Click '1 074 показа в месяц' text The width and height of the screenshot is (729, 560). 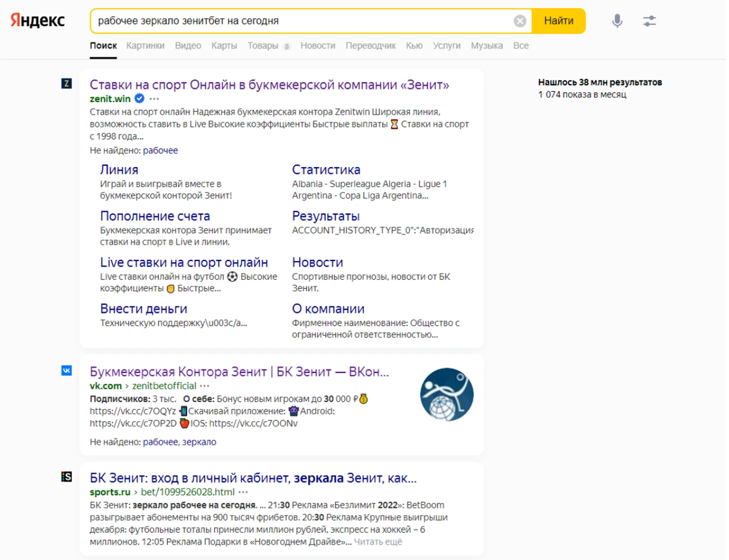pos(582,94)
